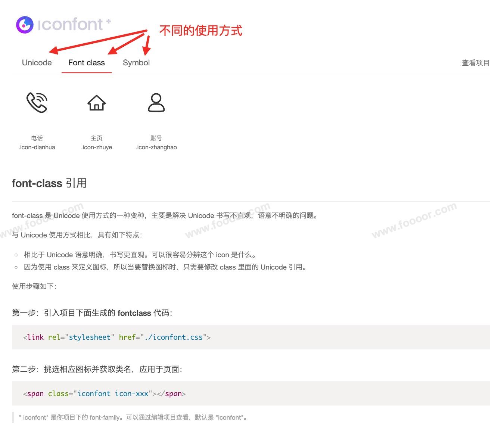The image size is (504, 448).
Task: Open the Symbol tab
Action: coord(136,63)
